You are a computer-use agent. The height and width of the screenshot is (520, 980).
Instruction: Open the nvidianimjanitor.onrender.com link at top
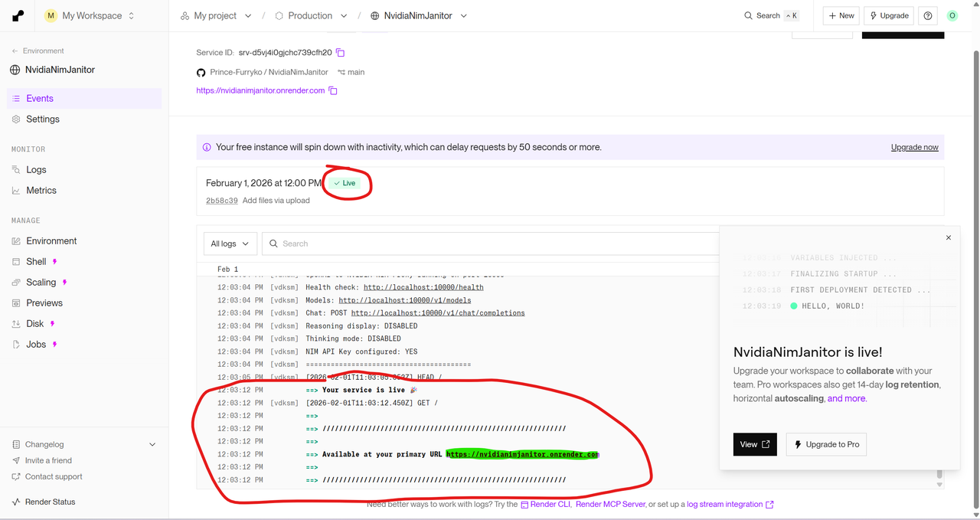260,90
